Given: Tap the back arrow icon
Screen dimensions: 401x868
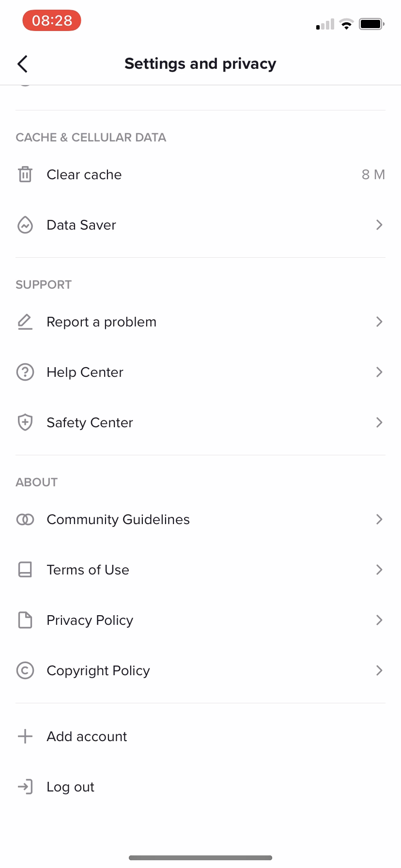Looking at the screenshot, I should point(22,64).
